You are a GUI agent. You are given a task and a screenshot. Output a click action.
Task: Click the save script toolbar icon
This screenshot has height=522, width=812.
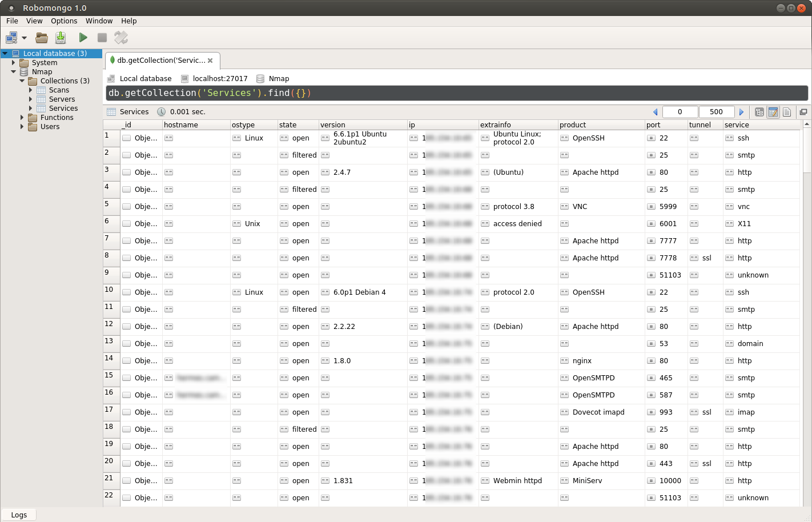[x=61, y=38]
